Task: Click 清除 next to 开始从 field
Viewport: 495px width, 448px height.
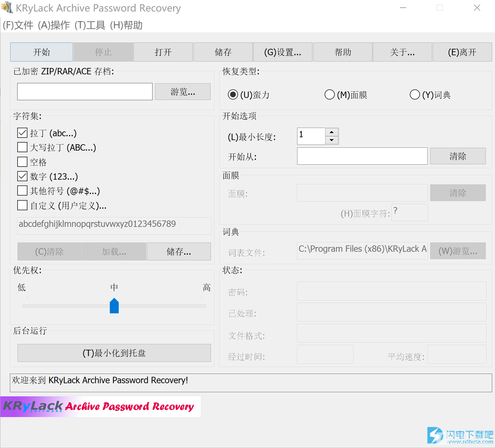Action: pos(458,156)
